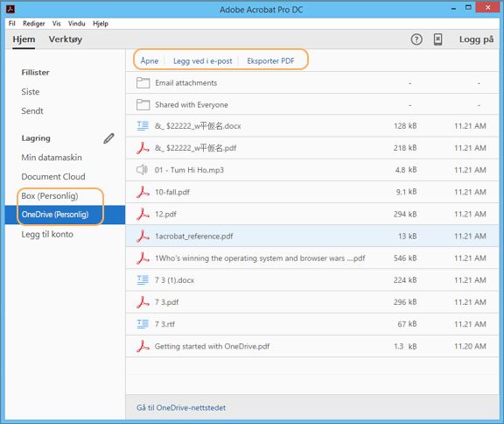Click PDF icon of Getting started with OneDrive.pdf
Screen dimensions: 504x424
(x=143, y=346)
